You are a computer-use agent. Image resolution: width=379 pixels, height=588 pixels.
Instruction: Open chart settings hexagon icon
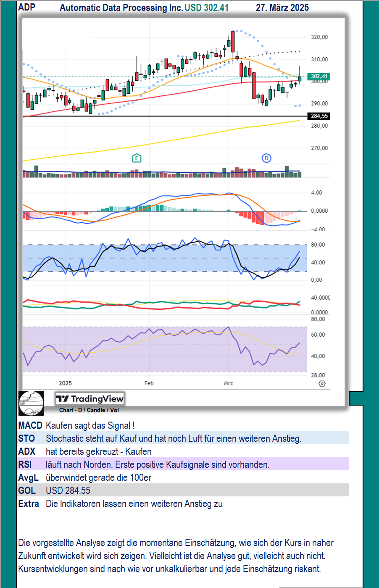(x=322, y=383)
